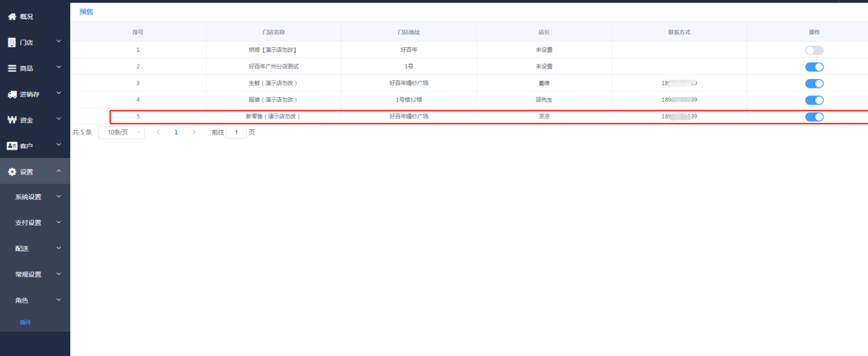
Task: Click the 门店地址 column header
Action: coord(409,32)
